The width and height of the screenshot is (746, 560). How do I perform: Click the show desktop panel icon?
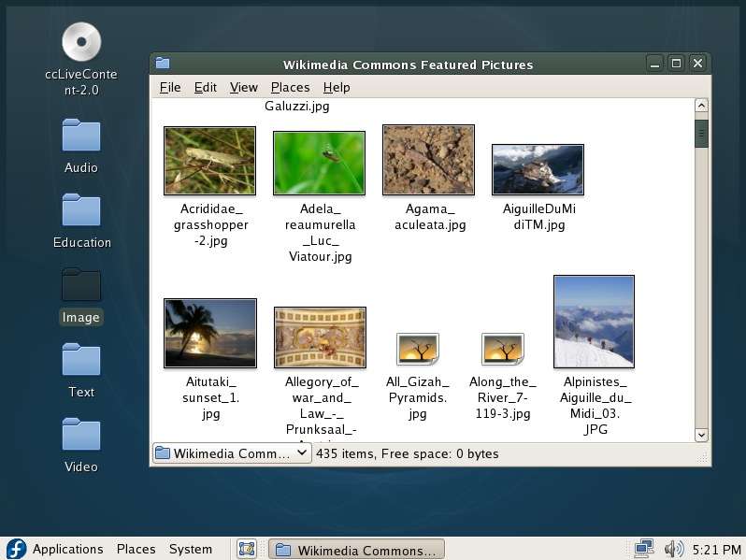247,549
